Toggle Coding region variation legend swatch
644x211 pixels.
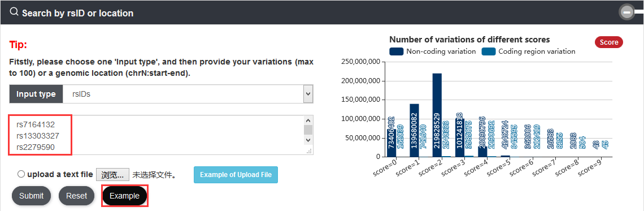pos(488,51)
